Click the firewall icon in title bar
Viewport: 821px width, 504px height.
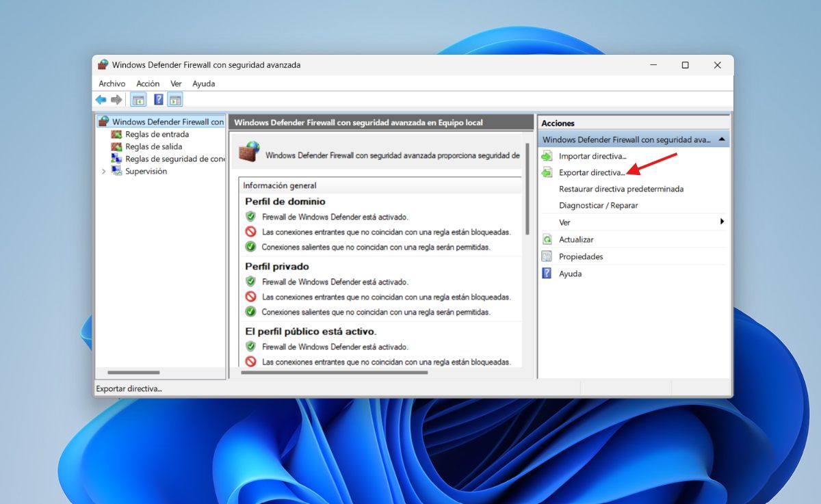coord(103,65)
